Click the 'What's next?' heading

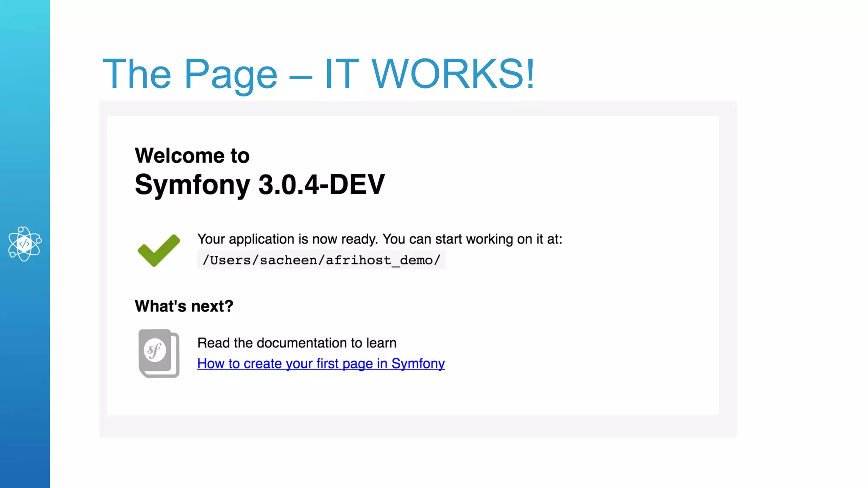tap(184, 306)
